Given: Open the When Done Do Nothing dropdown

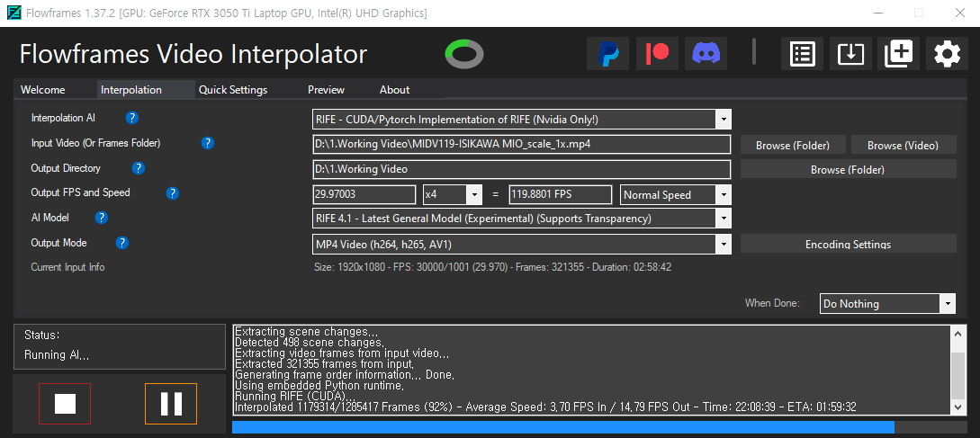Looking at the screenshot, I should pos(949,304).
